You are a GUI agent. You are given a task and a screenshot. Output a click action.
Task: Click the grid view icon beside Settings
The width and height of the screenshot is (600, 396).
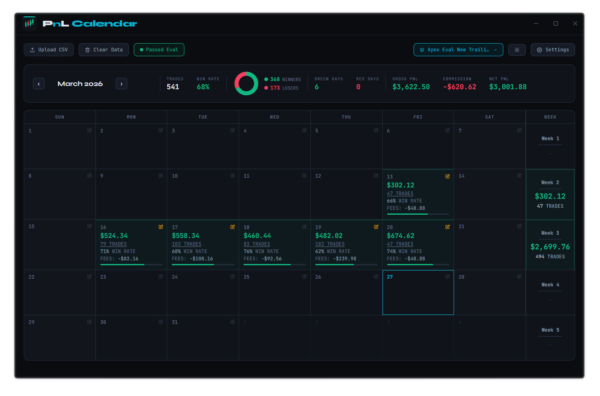click(517, 50)
